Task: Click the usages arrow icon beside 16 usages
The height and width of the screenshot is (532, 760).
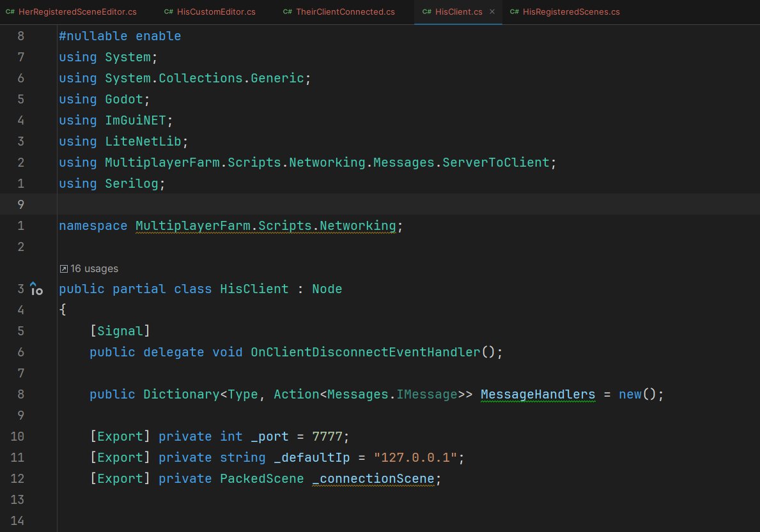Action: point(63,269)
